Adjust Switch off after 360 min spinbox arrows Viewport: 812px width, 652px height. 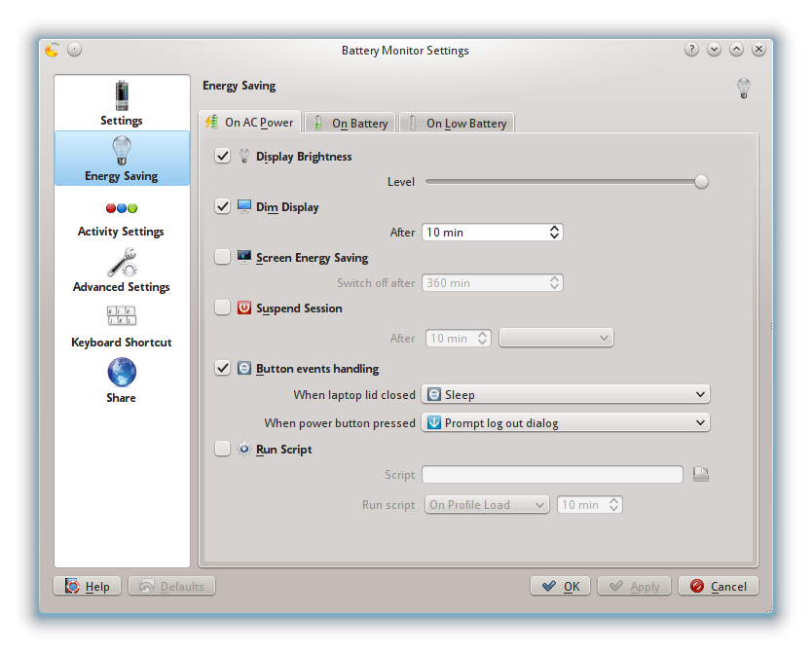point(554,282)
